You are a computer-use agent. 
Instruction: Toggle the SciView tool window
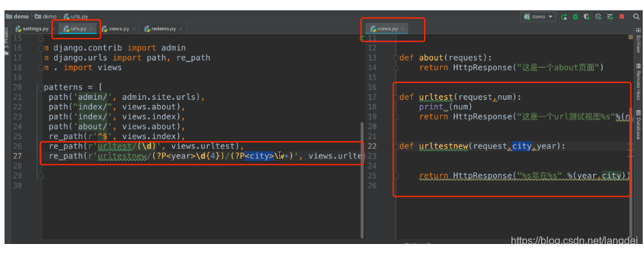pyautogui.click(x=638, y=41)
